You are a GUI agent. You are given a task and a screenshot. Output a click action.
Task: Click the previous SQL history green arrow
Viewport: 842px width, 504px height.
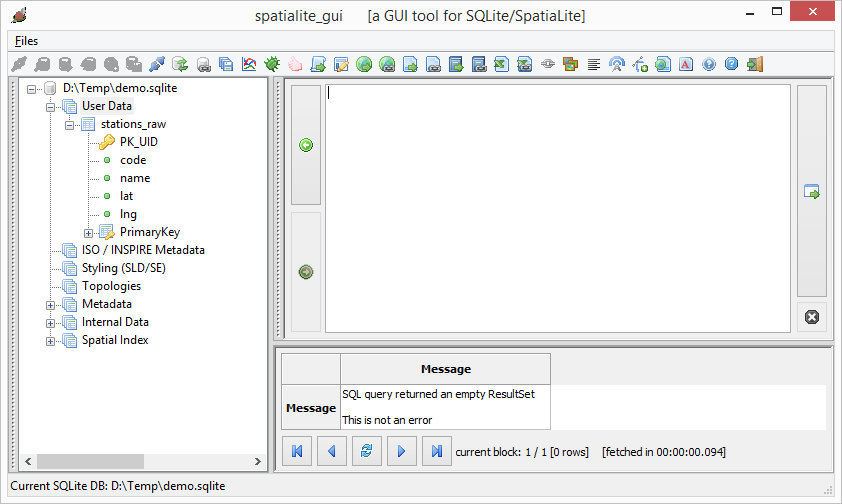[306, 145]
